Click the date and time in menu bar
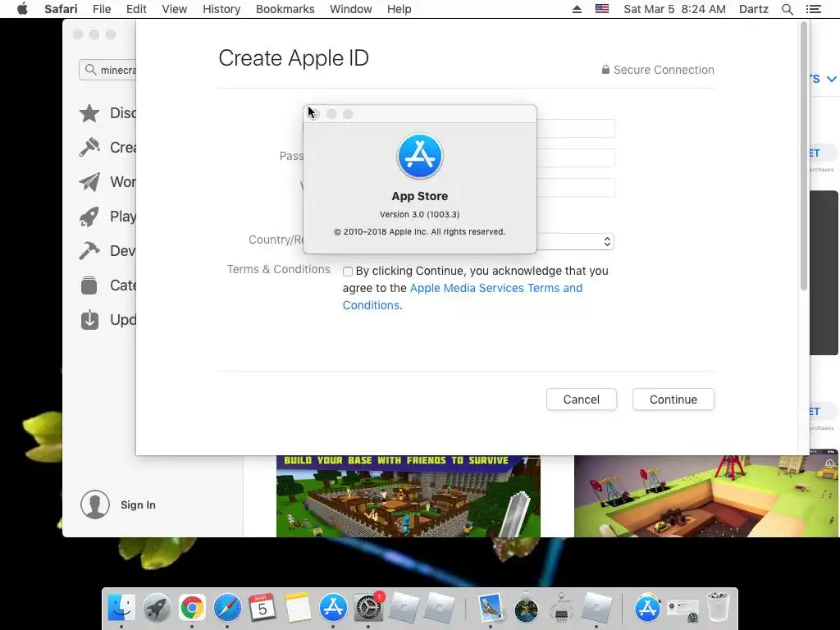This screenshot has height=630, width=840. pos(674,9)
